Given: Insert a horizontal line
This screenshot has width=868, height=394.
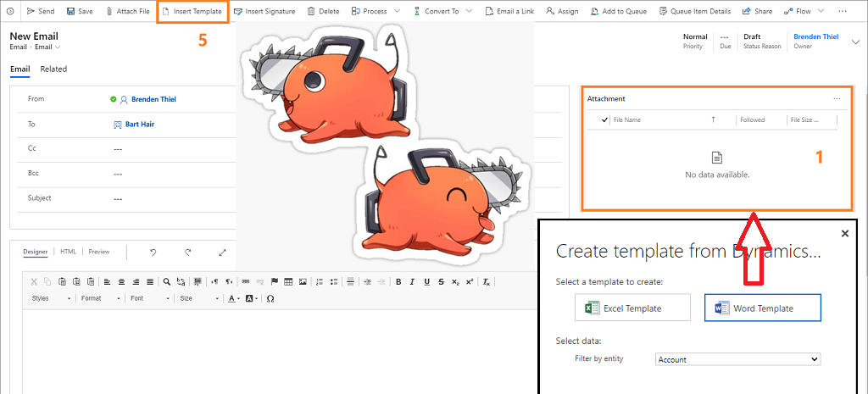Looking at the screenshot, I should pos(350,281).
